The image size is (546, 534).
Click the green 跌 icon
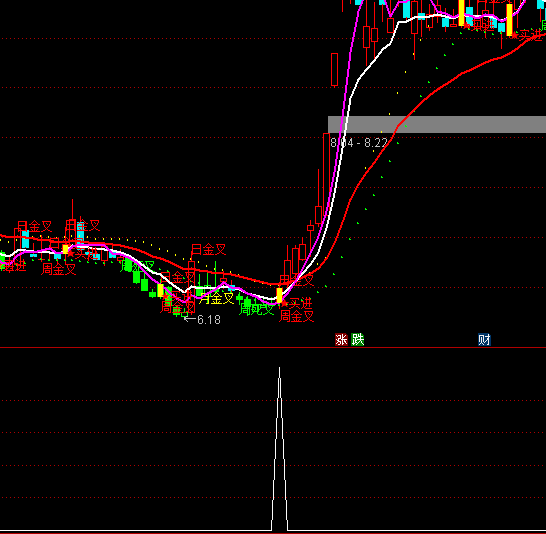[358, 339]
